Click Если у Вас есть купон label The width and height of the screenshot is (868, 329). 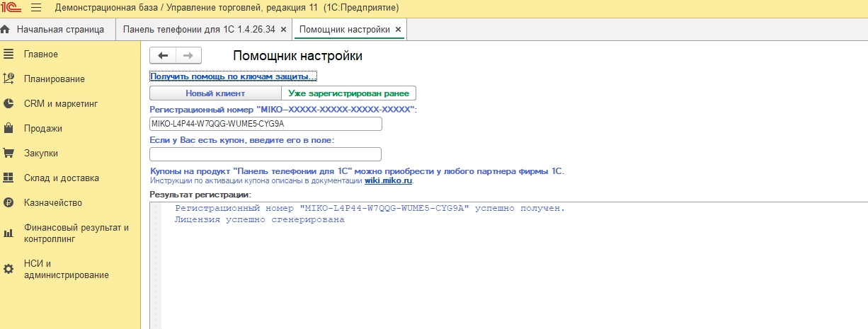(x=242, y=140)
